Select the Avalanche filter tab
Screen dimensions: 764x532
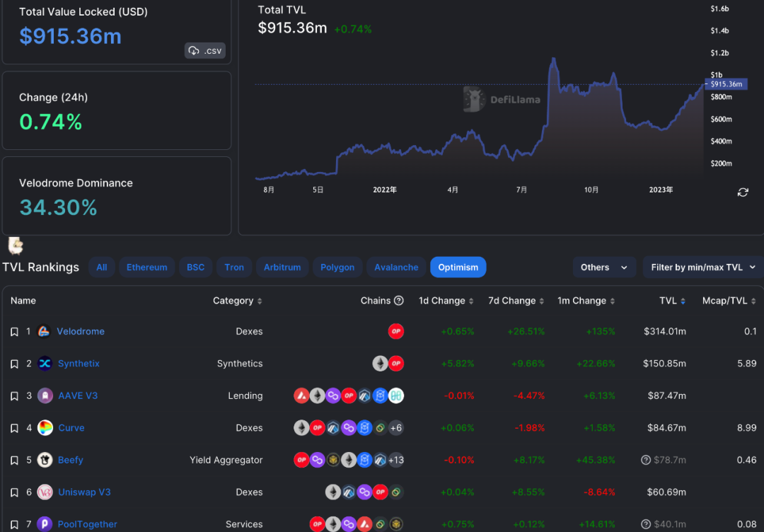pos(396,267)
